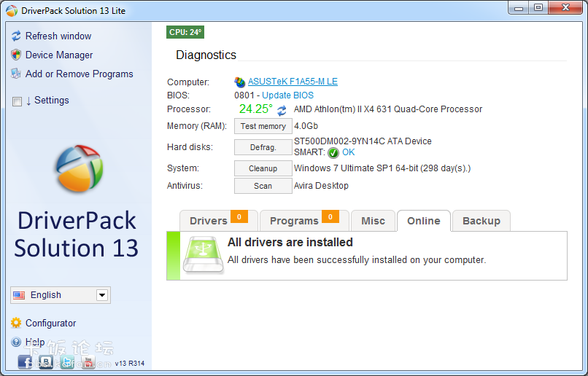The width and height of the screenshot is (588, 376).
Task: Switch to the Programs tab
Action: 304,221
